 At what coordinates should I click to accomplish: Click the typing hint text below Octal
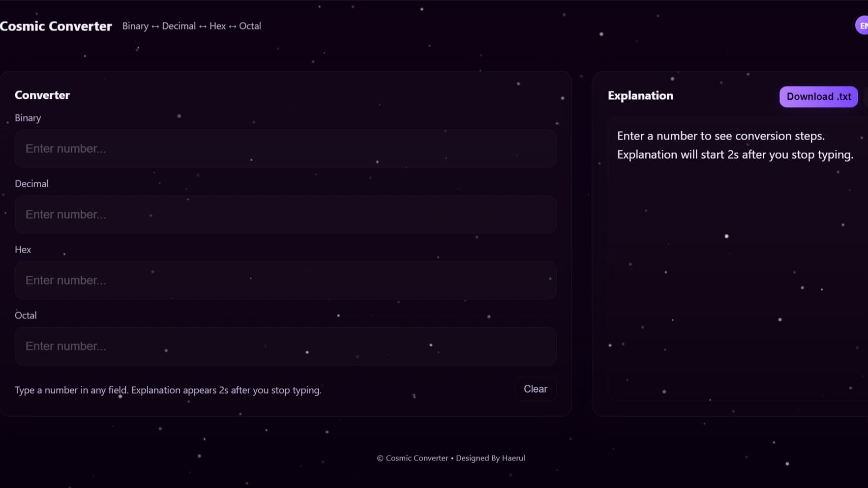(x=168, y=390)
